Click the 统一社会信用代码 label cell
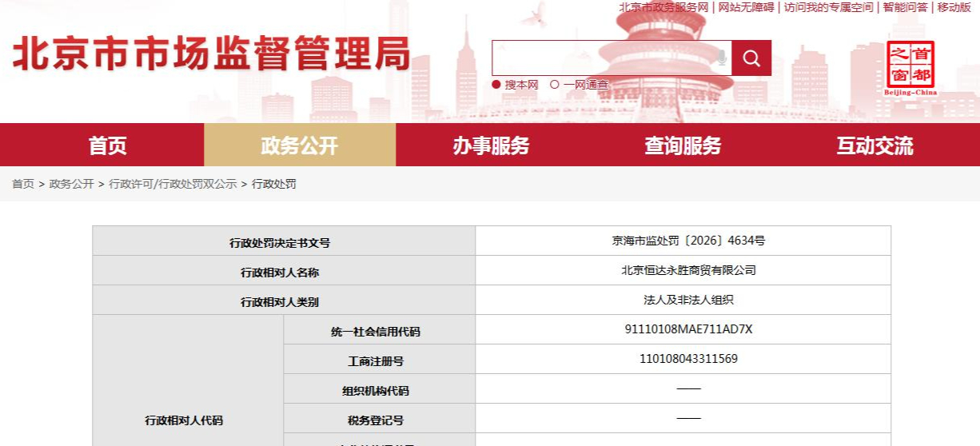This screenshot has height=446, width=980. tap(380, 330)
